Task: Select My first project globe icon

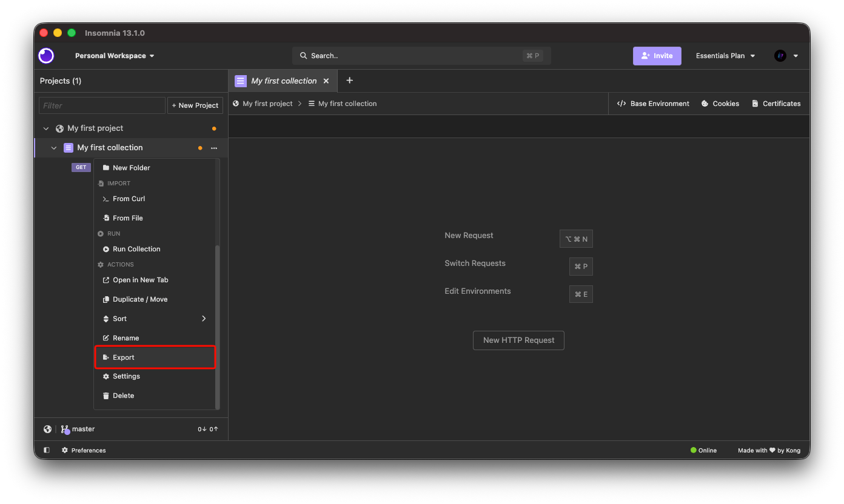Action: click(x=59, y=128)
